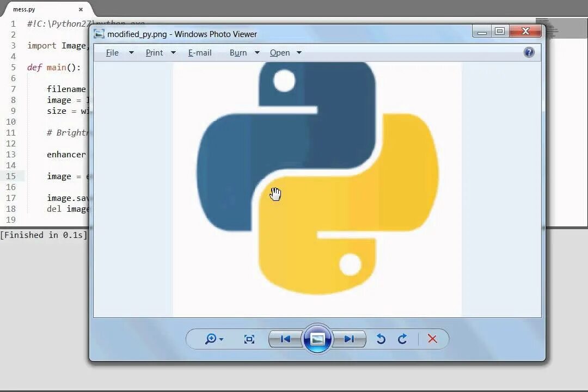Click line number 15 in editor gutter
This screenshot has width=588, height=392.
click(x=11, y=176)
